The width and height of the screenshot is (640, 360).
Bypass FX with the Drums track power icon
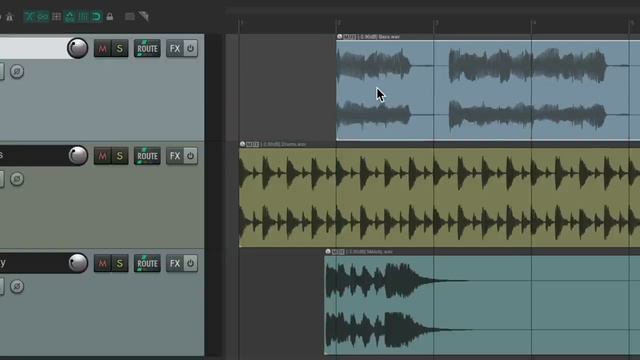click(x=191, y=156)
